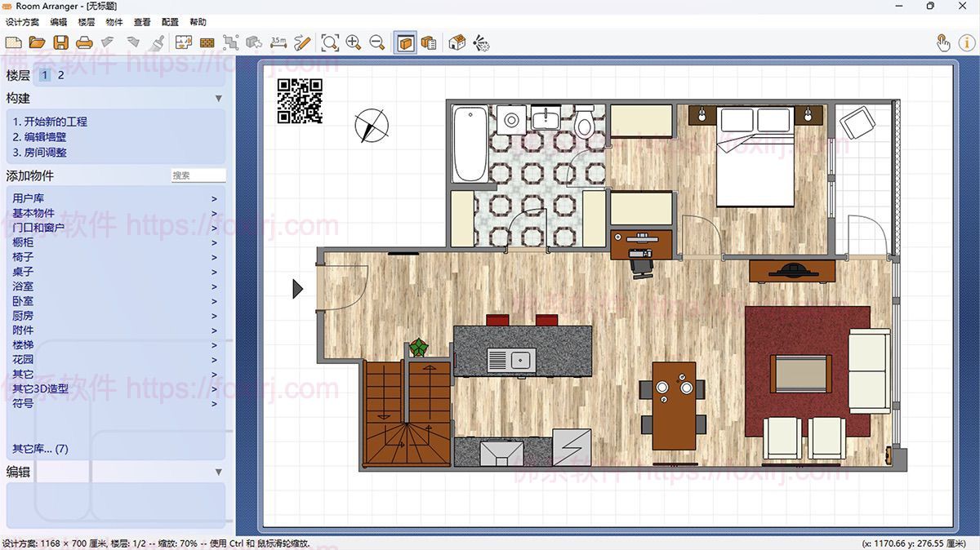Select floor 1 in 楼层 panel
This screenshot has height=550, width=980.
45,75
